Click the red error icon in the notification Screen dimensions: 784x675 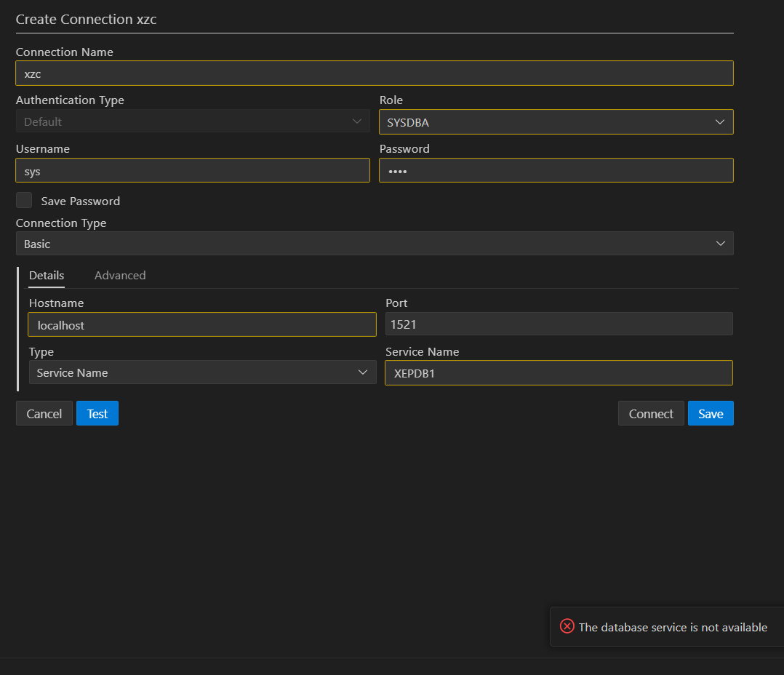(x=567, y=626)
